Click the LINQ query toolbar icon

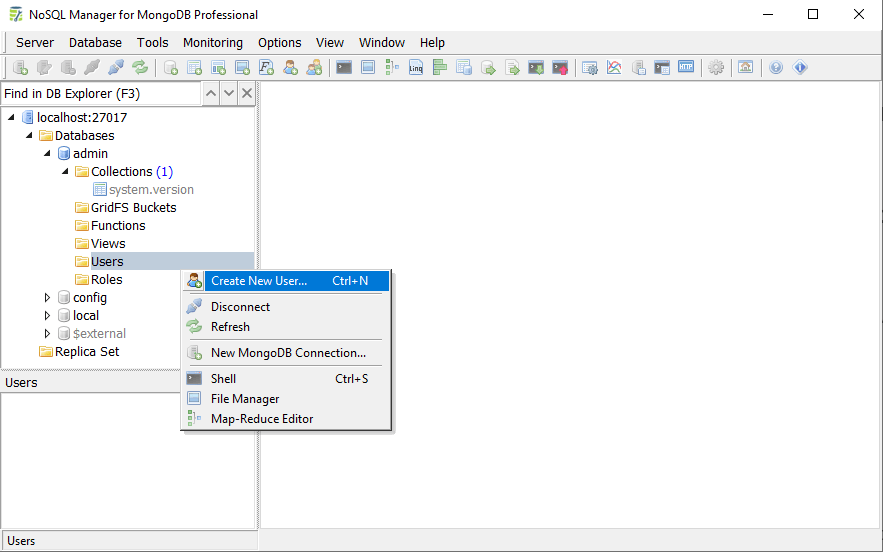(x=416, y=68)
